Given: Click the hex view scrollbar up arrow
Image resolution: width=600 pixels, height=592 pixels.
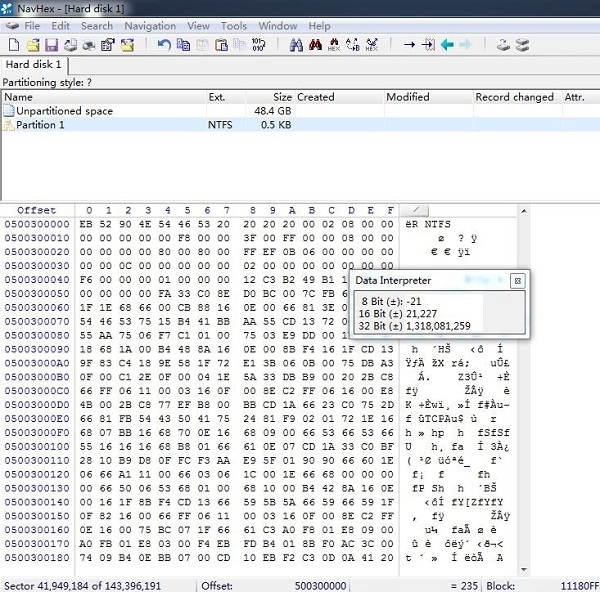Looking at the screenshot, I should (523, 211).
